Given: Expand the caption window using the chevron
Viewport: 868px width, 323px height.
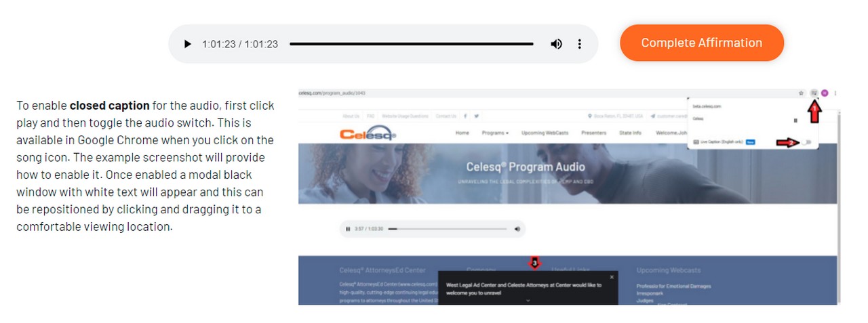Looking at the screenshot, I should pos(528,300).
